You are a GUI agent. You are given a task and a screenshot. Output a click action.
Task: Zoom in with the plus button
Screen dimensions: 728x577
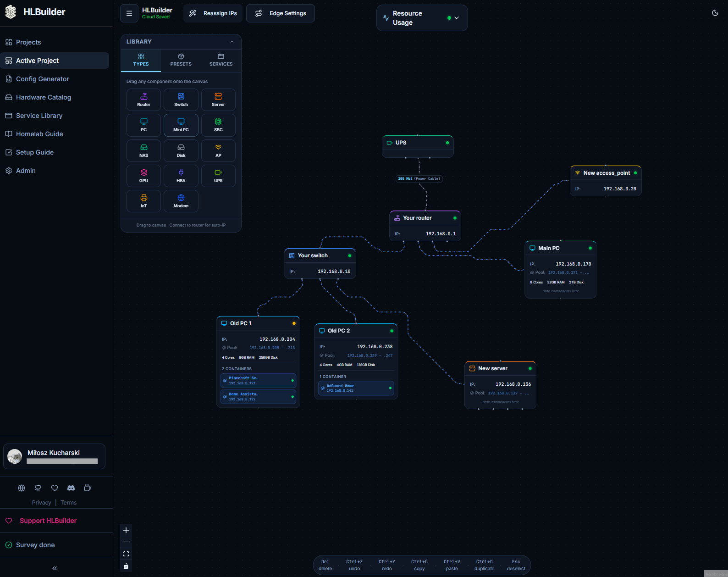click(126, 530)
